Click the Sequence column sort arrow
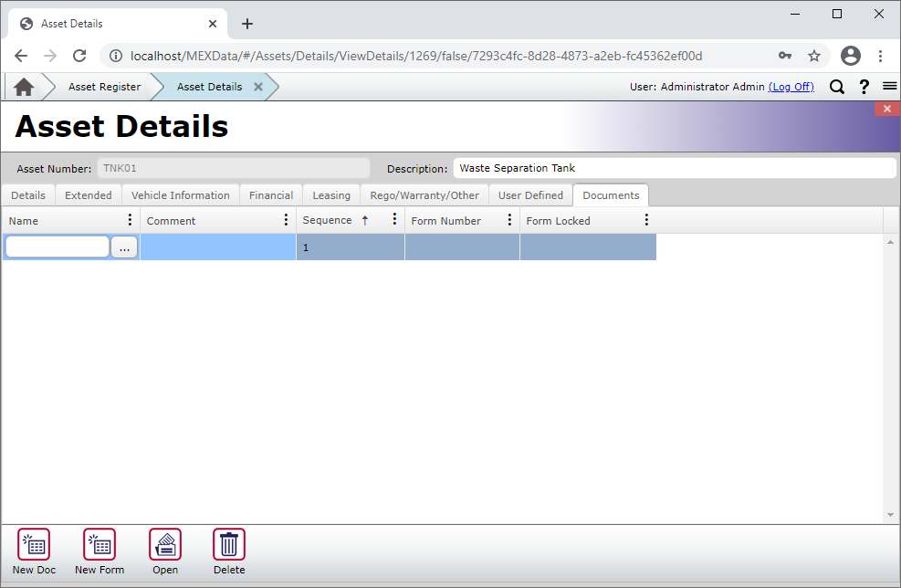This screenshot has width=901, height=588. (366, 219)
